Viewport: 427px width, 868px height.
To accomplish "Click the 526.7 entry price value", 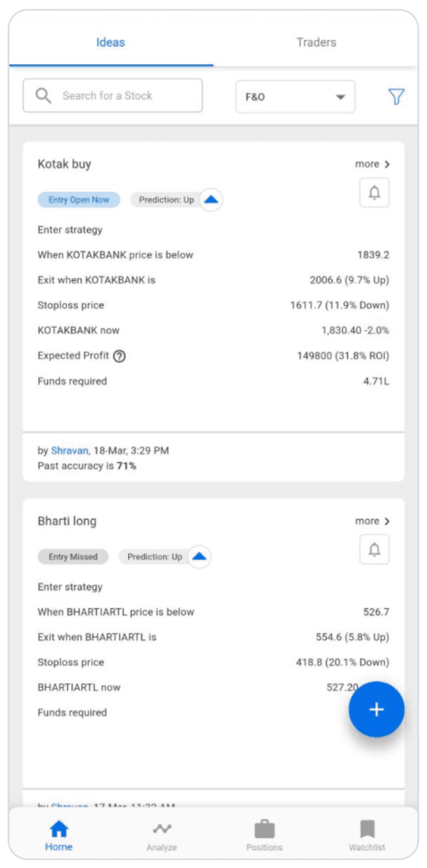I will [x=376, y=612].
